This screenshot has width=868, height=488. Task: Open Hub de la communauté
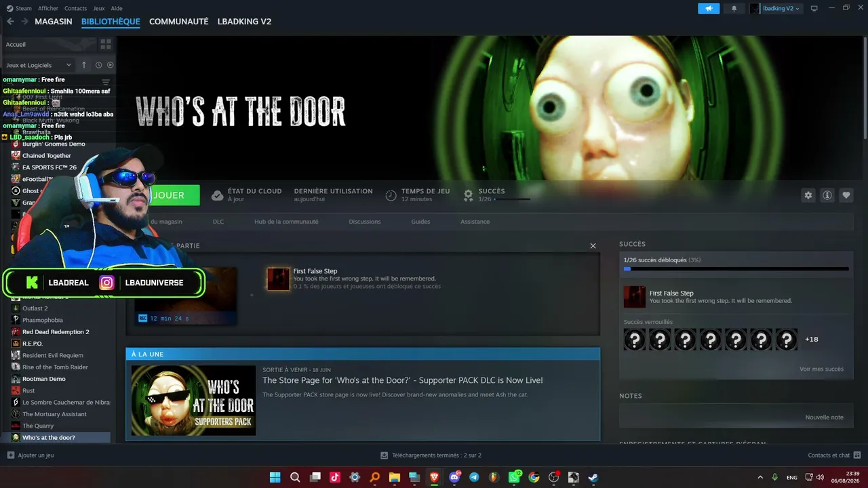[x=286, y=222]
